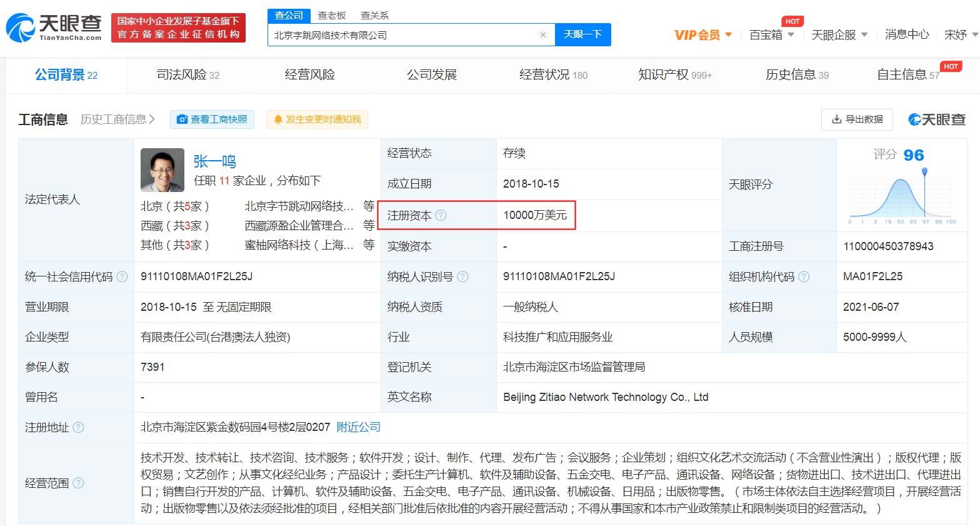980x526 pixels.
Task: Click the score value 96
Action: tap(914, 155)
